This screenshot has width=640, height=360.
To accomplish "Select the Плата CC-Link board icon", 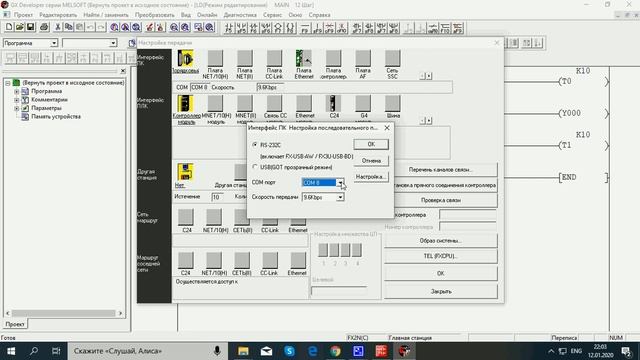I will (x=274, y=58).
